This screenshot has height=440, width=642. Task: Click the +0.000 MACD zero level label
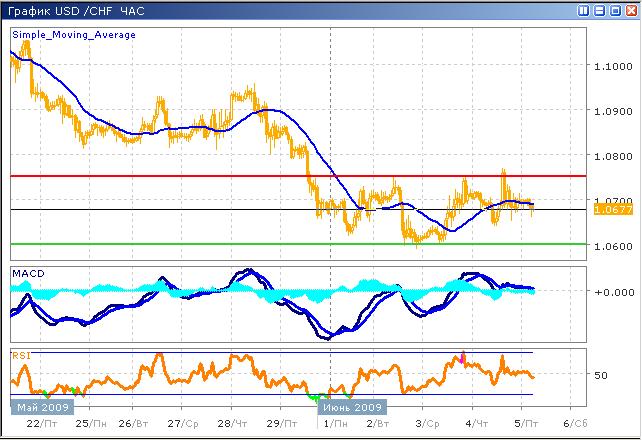point(610,292)
